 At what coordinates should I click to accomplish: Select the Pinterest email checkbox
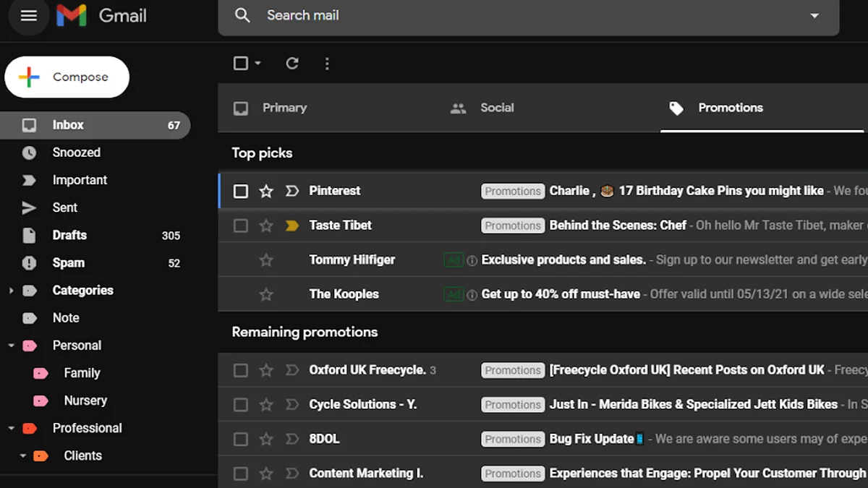241,191
